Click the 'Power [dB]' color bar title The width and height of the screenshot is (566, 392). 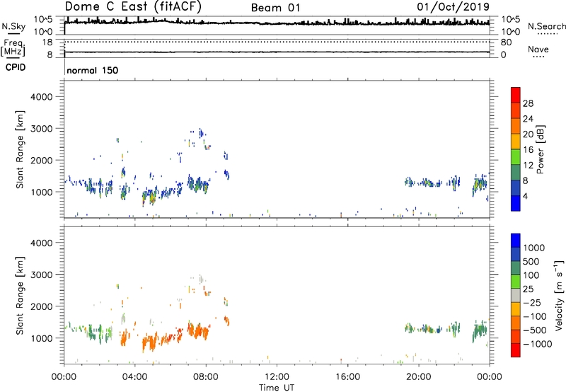click(541, 149)
